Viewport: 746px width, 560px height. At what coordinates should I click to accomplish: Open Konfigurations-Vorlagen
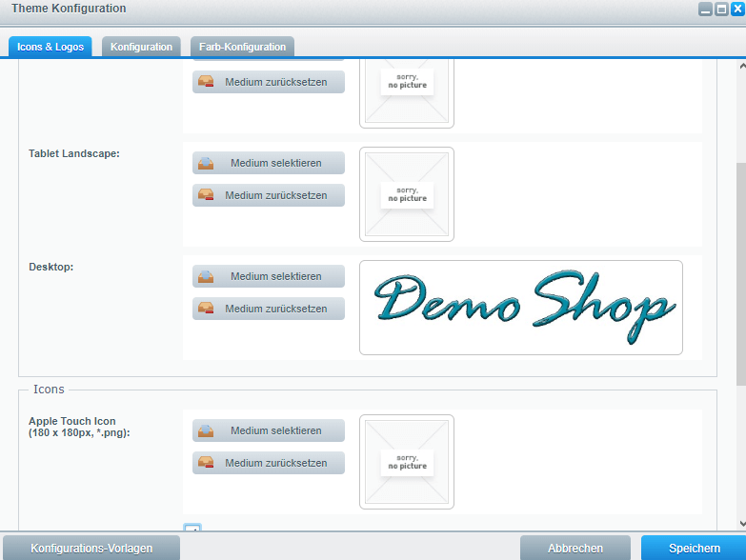click(x=91, y=548)
